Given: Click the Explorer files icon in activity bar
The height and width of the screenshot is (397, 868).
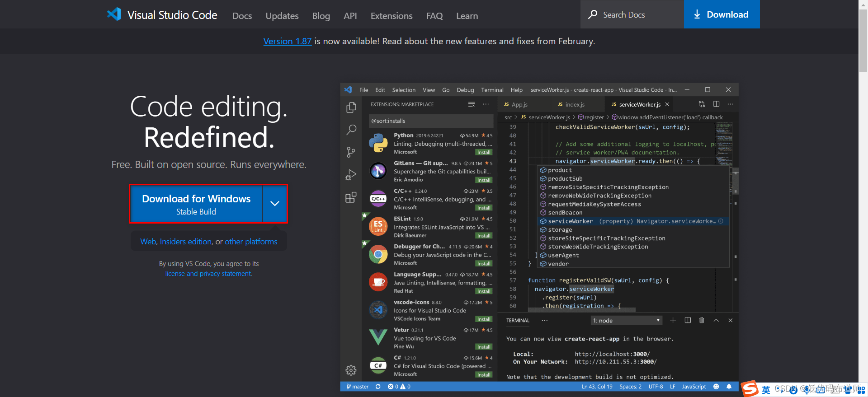Looking at the screenshot, I should coord(351,107).
